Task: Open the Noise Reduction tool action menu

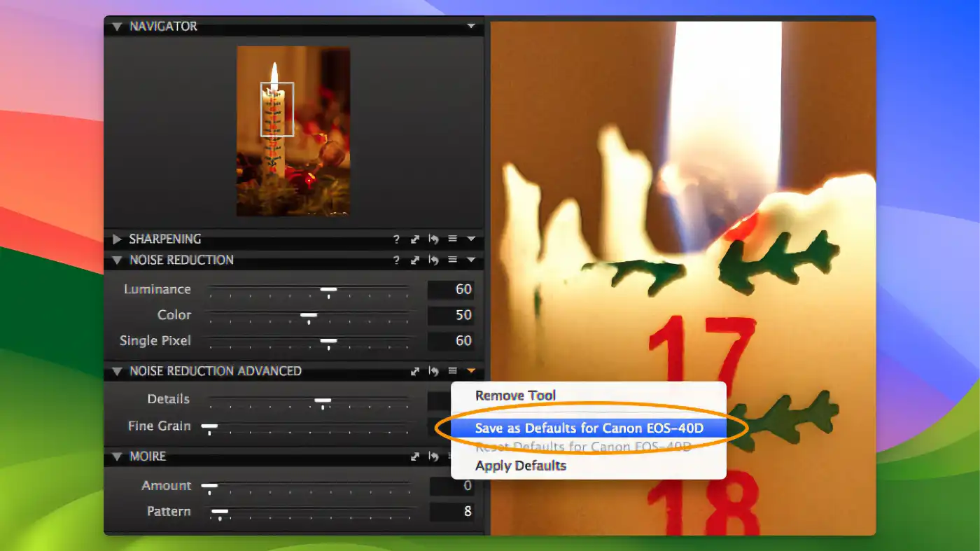Action: pos(451,260)
